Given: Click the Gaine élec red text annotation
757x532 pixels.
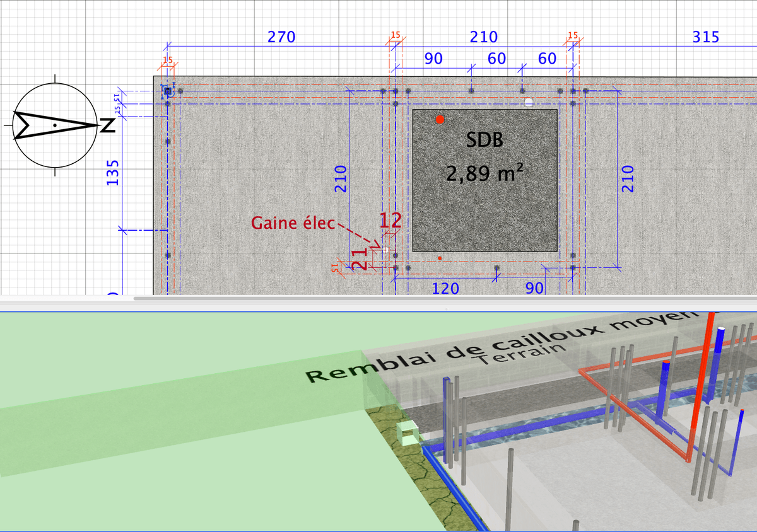Looking at the screenshot, I should [294, 223].
